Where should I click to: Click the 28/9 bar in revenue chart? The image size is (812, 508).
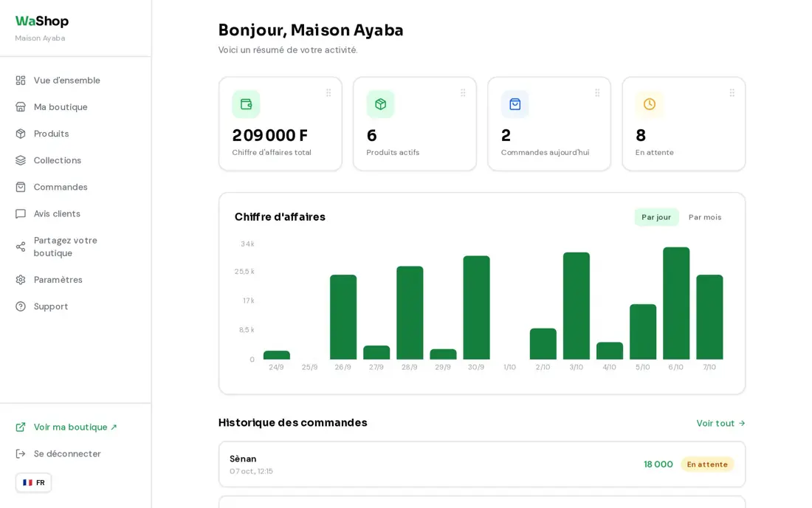pos(410,313)
